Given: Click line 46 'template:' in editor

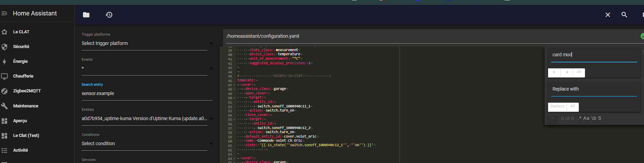Looking at the screenshot, I should [246, 80].
